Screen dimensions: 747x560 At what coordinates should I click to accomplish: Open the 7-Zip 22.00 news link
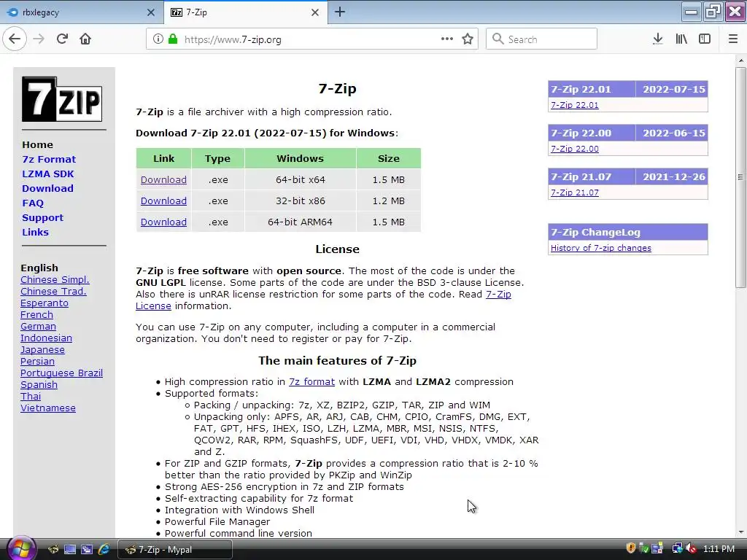[575, 149]
